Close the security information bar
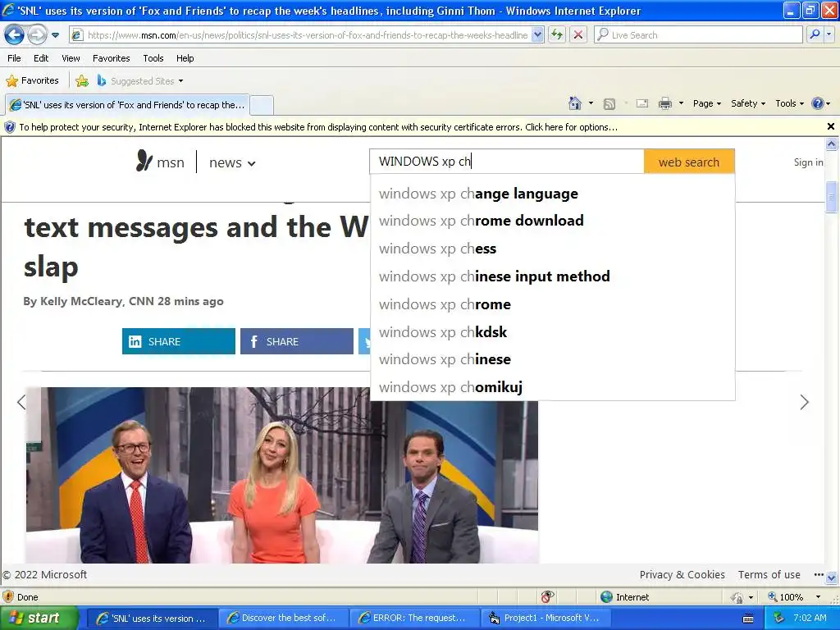Viewport: 840px width, 630px height. [x=830, y=126]
